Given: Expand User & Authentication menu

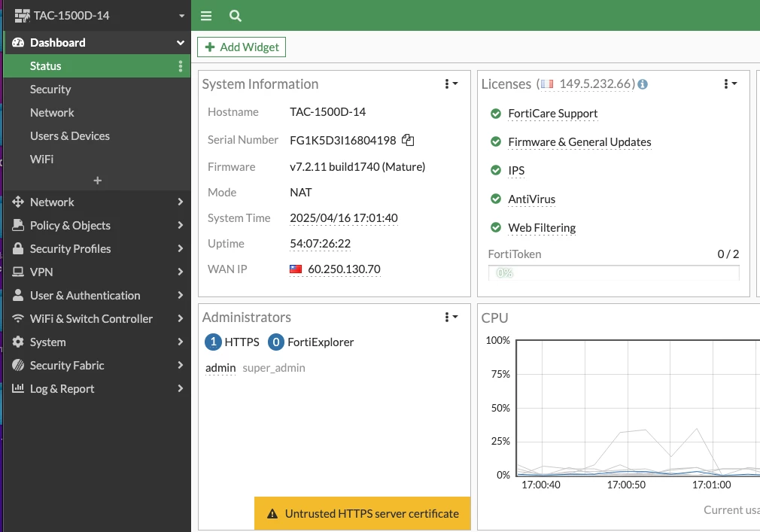Looking at the screenshot, I should point(97,295).
